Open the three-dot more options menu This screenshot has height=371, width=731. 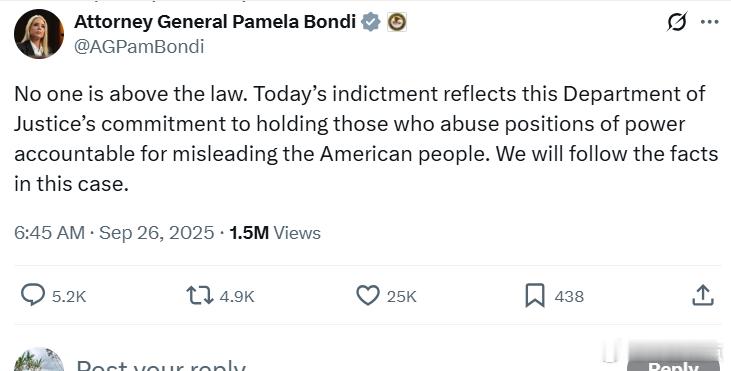(710, 21)
